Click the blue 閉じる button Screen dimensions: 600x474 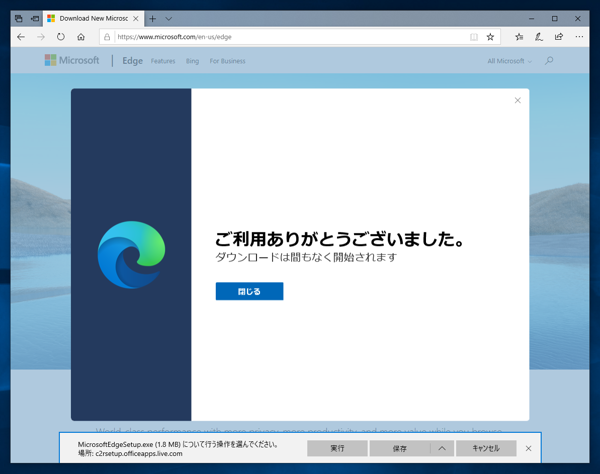click(249, 291)
